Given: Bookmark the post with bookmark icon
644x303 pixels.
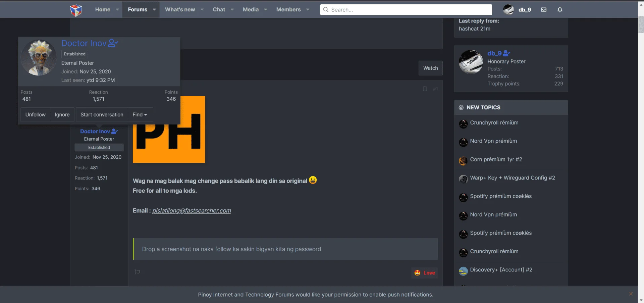Looking at the screenshot, I should point(425,89).
